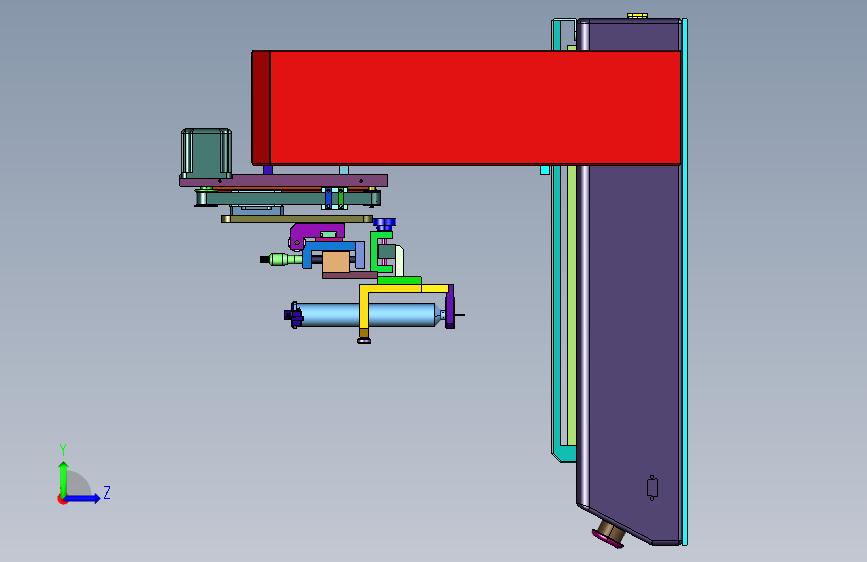
Task: Click the green Y axis arrow
Action: (x=64, y=477)
